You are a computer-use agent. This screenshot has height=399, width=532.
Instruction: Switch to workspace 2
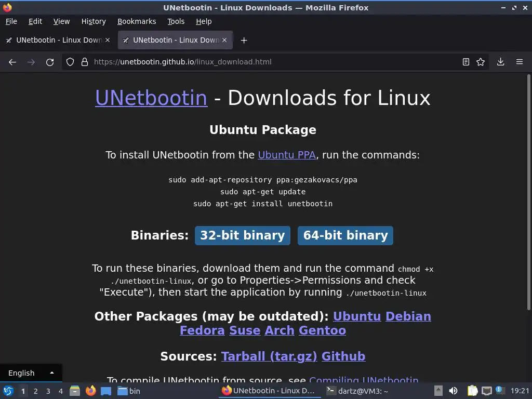[36, 391]
